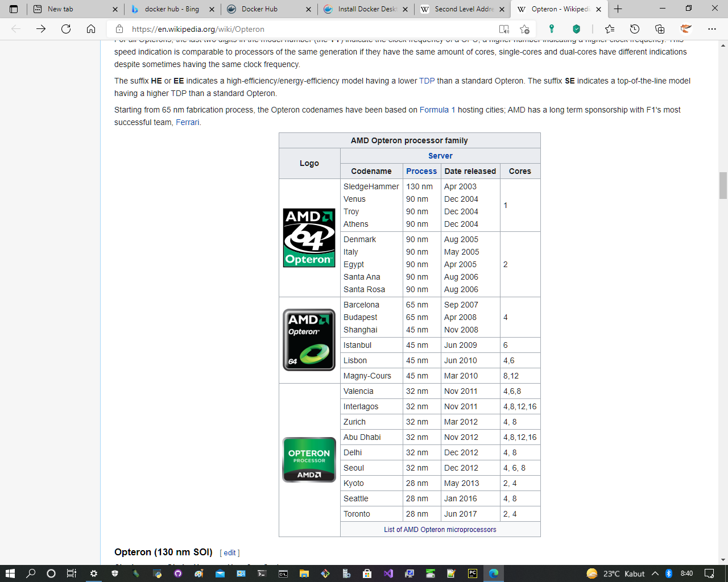Screen dimensions: 728x582
Task: Open Settings gear on the taskbar
Action: [x=94, y=573]
